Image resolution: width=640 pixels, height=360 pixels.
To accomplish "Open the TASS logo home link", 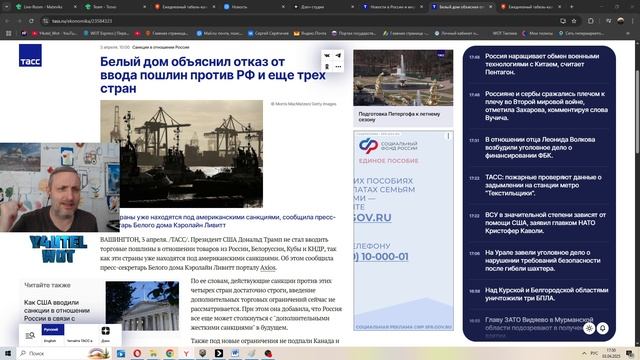I will [x=30, y=56].
